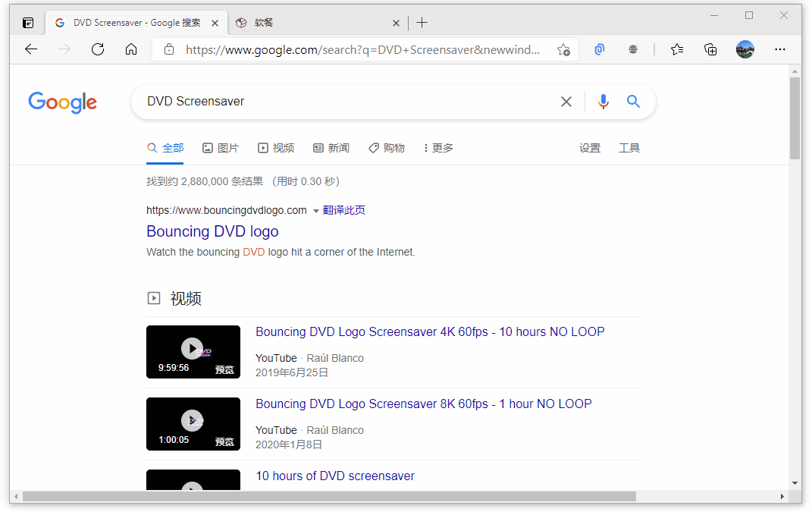Image resolution: width=812 pixels, height=512 pixels.
Task: Clear the search box using the X icon
Action: (x=566, y=101)
